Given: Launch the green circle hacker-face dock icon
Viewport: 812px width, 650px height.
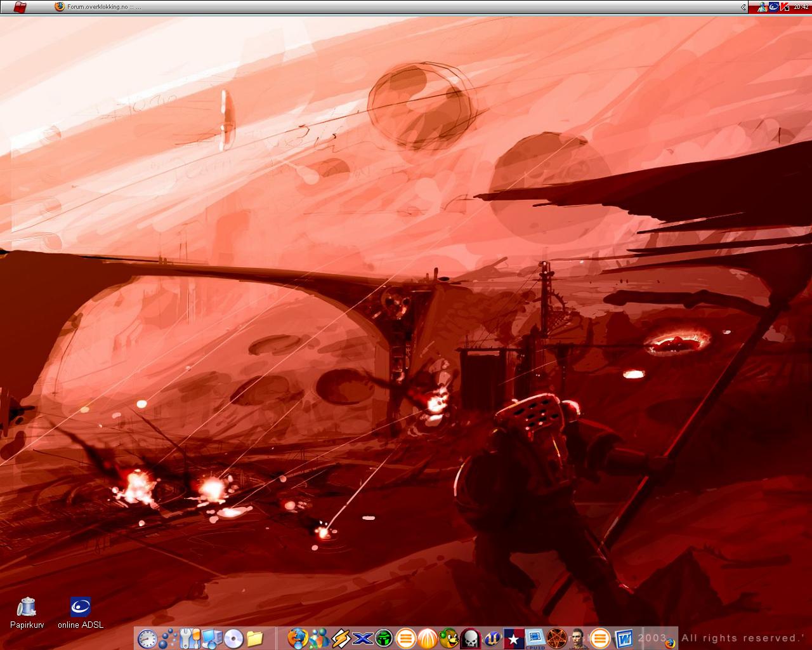Looking at the screenshot, I should tap(384, 638).
